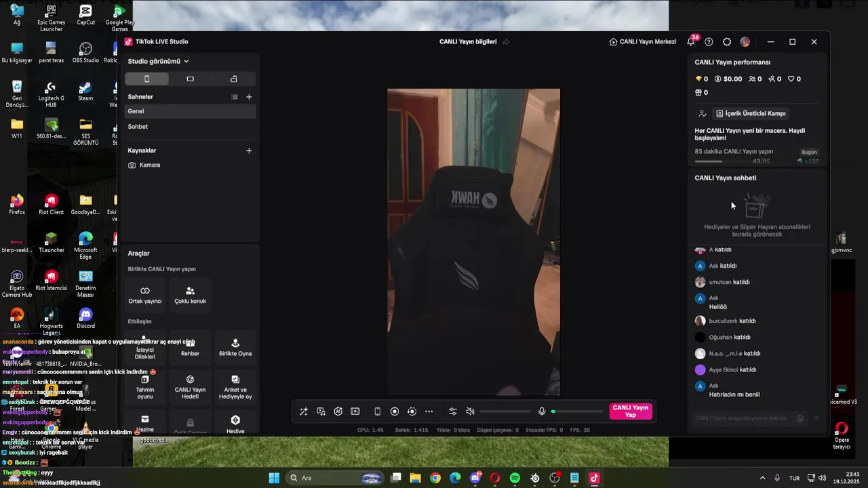Screen dimensions: 868x488
Task: Click the taskbar Ara search box
Action: 336,478
